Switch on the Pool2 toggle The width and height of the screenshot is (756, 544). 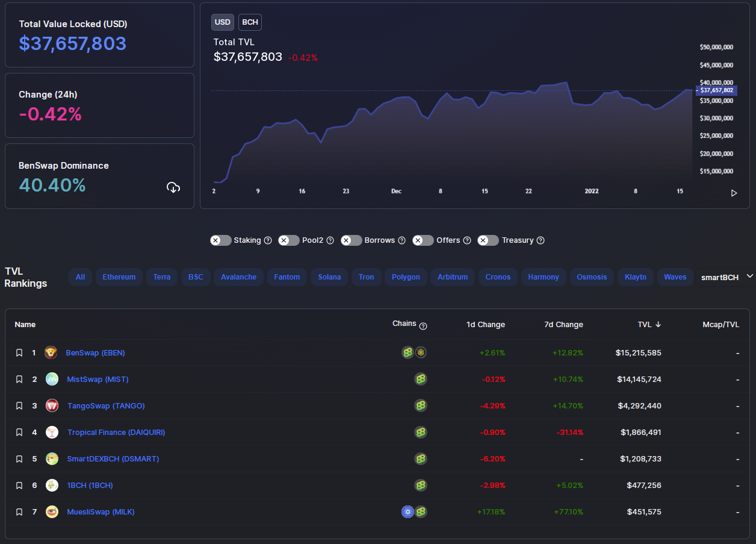click(289, 240)
